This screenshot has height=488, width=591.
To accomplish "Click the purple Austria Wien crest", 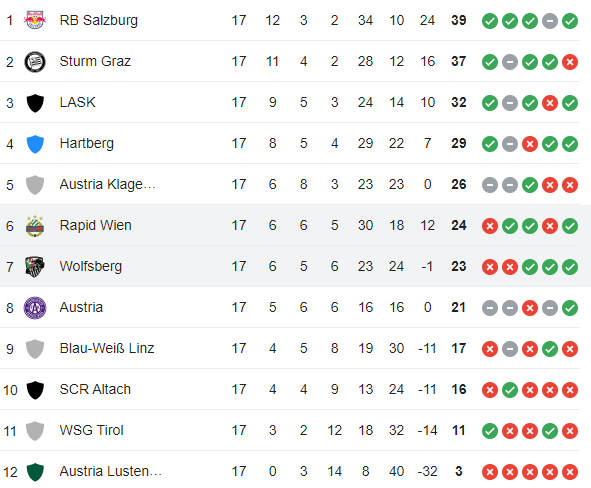I will (35, 308).
